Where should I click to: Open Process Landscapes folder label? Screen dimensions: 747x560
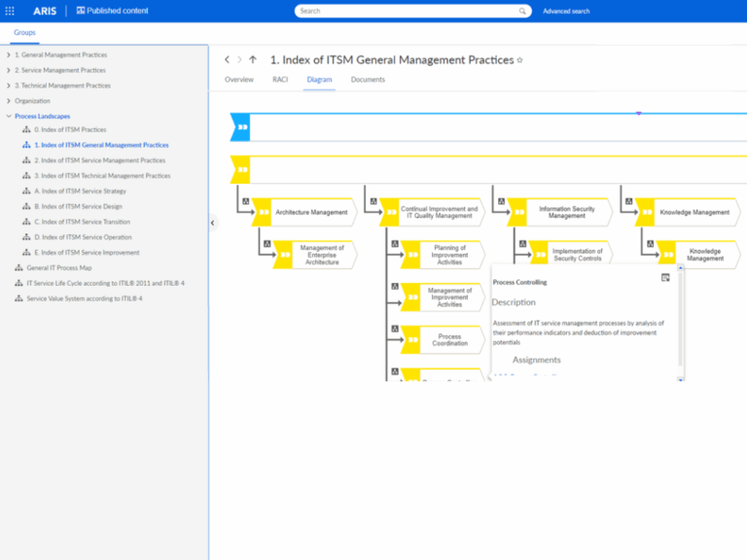click(x=43, y=117)
